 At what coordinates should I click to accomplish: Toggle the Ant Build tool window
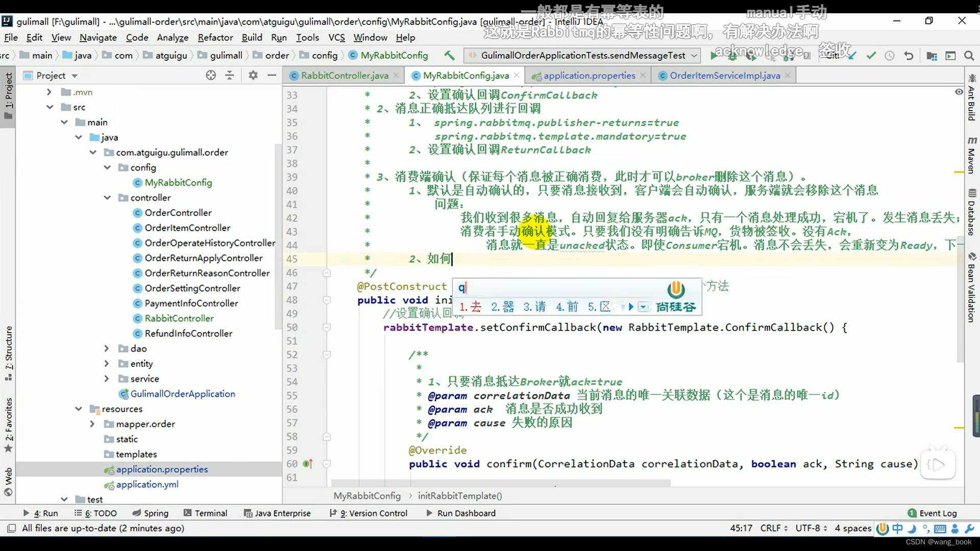click(971, 97)
